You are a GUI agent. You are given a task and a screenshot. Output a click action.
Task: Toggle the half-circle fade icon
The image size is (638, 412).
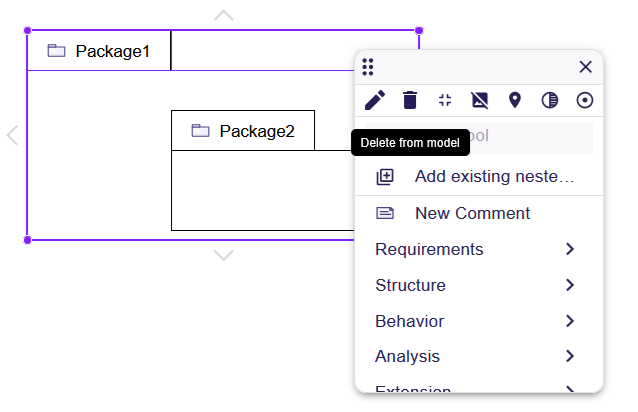(550, 100)
